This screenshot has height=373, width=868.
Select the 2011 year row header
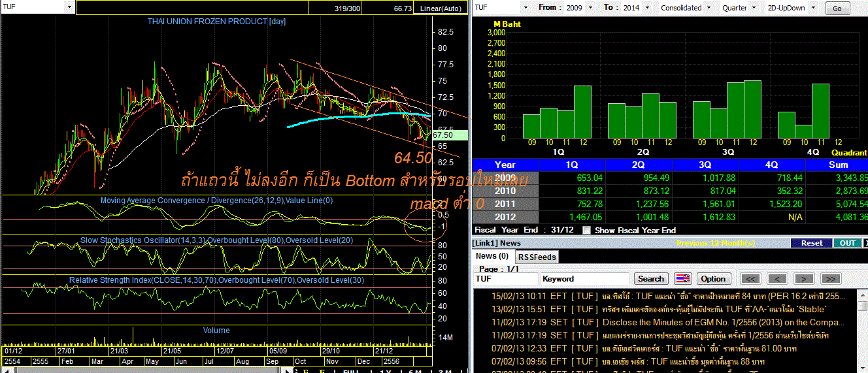(x=505, y=204)
